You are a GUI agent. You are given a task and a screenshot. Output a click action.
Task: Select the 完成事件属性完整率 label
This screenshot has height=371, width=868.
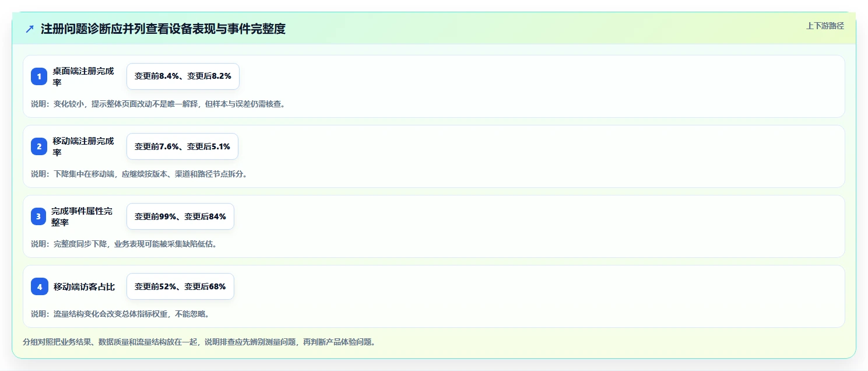(82, 216)
